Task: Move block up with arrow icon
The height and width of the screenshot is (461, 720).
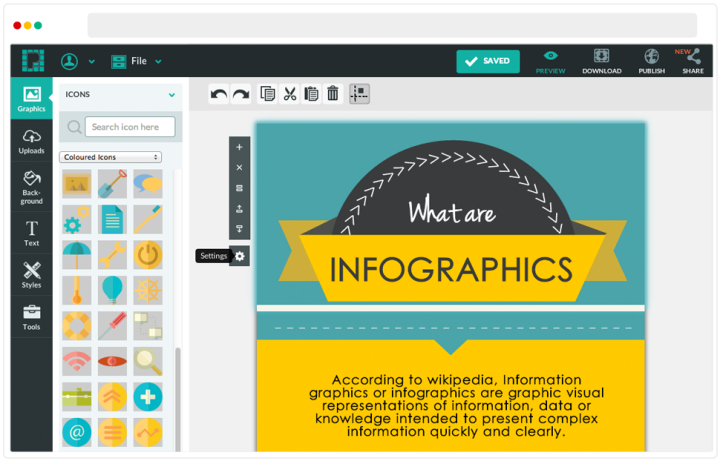Action: (239, 209)
